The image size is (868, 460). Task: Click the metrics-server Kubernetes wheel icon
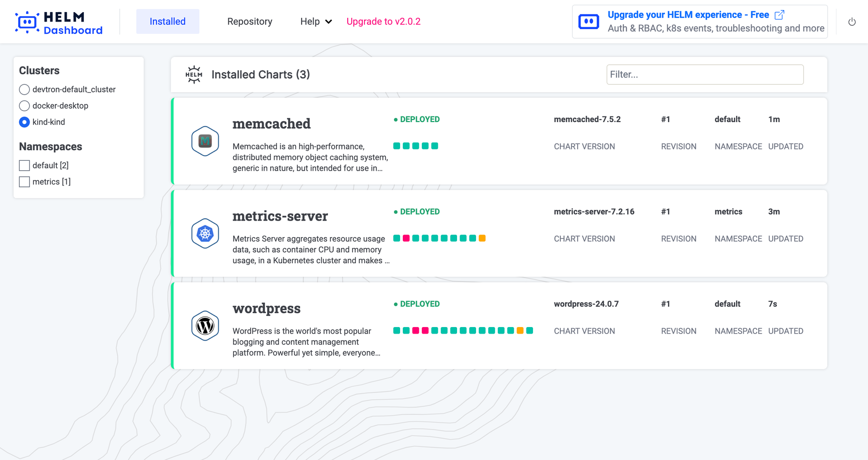[205, 233]
